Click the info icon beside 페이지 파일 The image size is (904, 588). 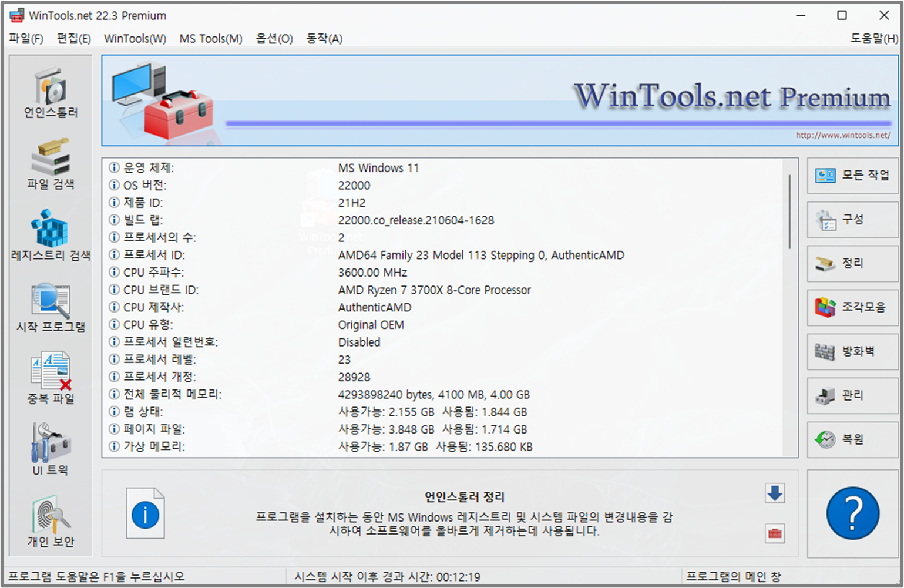[115, 429]
